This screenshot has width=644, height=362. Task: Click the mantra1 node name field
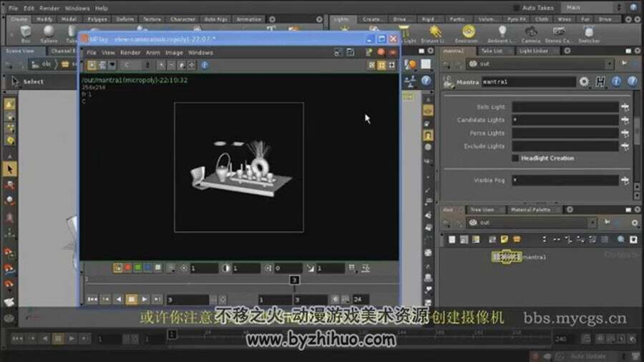click(x=528, y=82)
